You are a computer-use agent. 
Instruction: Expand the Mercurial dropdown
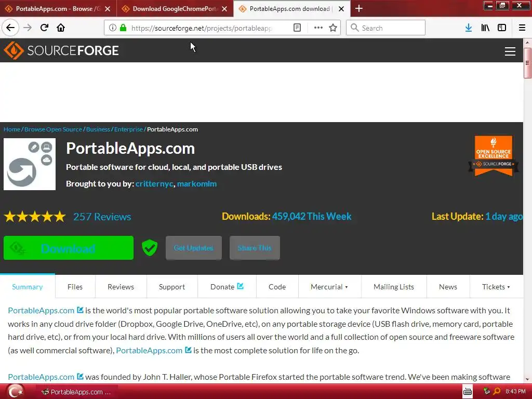pyautogui.click(x=329, y=287)
